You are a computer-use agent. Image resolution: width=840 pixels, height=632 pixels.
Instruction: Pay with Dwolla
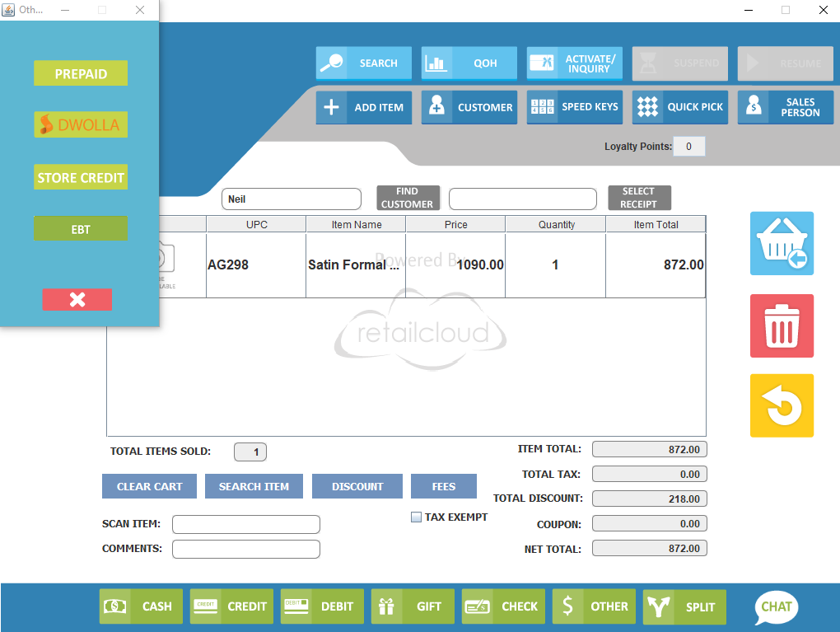click(x=80, y=124)
